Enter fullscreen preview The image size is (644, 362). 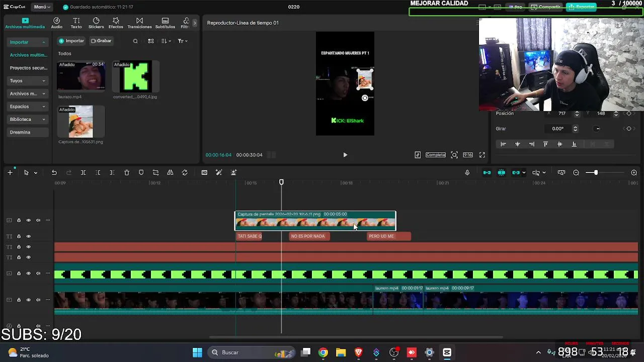[482, 155]
